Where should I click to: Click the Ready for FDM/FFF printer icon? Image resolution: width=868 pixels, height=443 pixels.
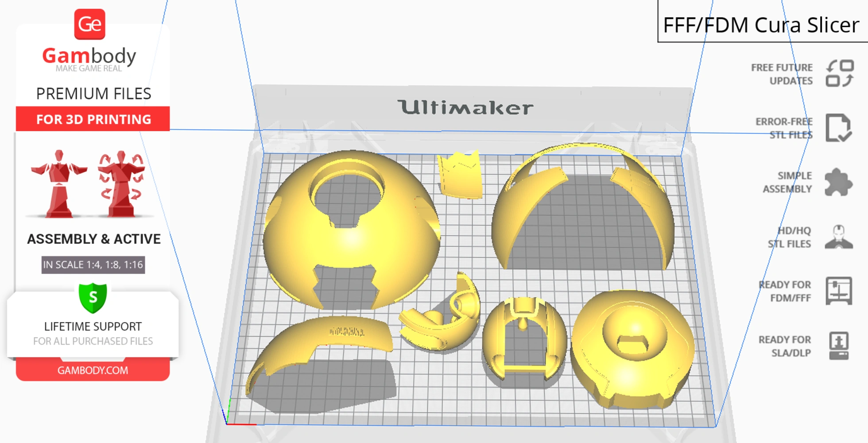838,291
